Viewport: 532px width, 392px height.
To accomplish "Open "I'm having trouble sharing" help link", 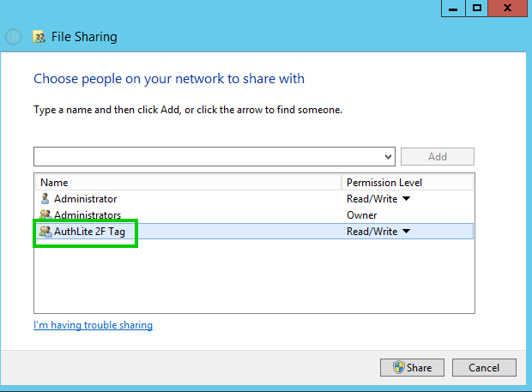I will [93, 326].
